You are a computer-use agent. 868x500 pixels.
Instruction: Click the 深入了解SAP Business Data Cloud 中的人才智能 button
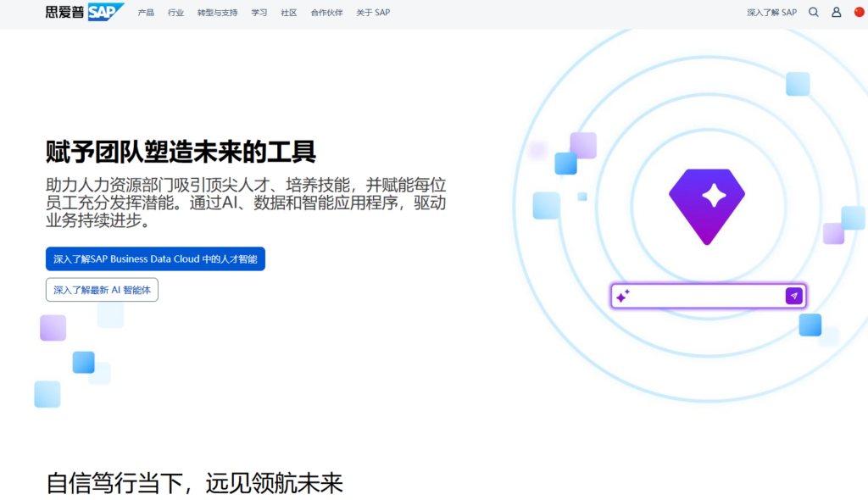click(x=155, y=258)
